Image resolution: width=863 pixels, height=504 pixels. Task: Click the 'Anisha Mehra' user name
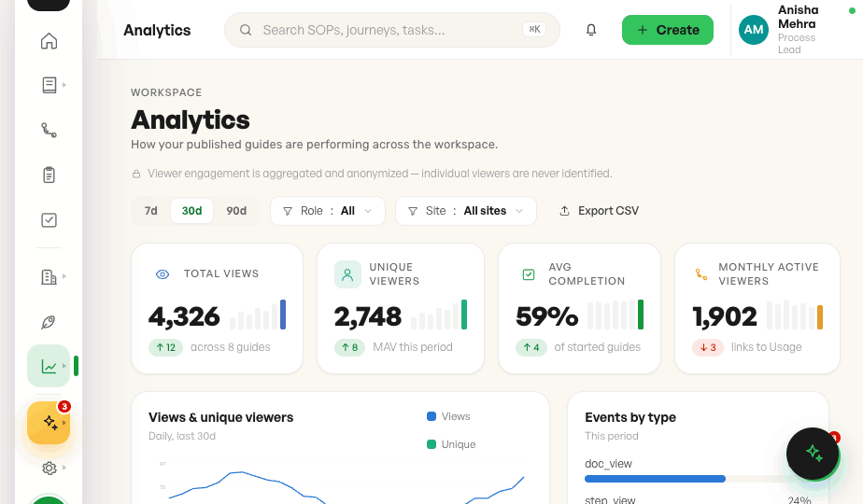(798, 17)
